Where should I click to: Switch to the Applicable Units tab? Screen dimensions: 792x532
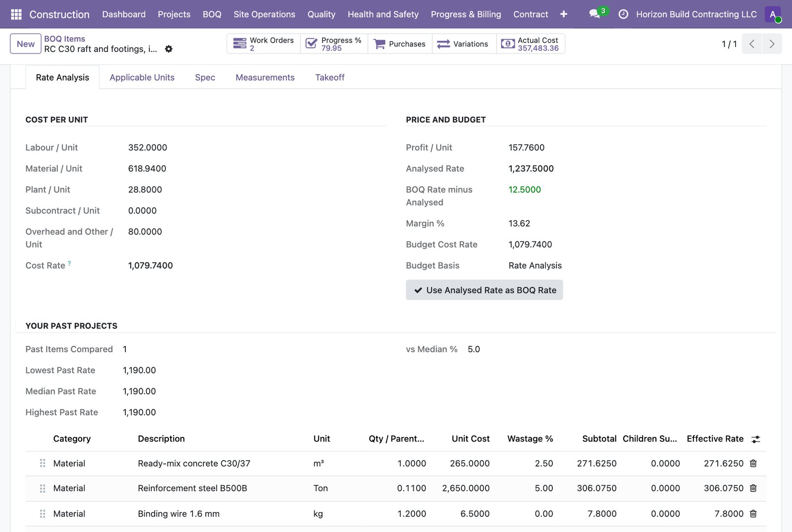pos(142,77)
